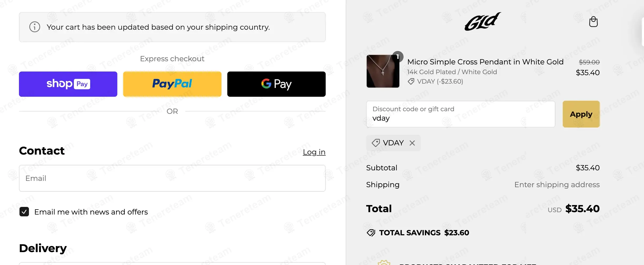Click the info icon in the cart notice
This screenshot has width=644, height=265.
(x=35, y=27)
